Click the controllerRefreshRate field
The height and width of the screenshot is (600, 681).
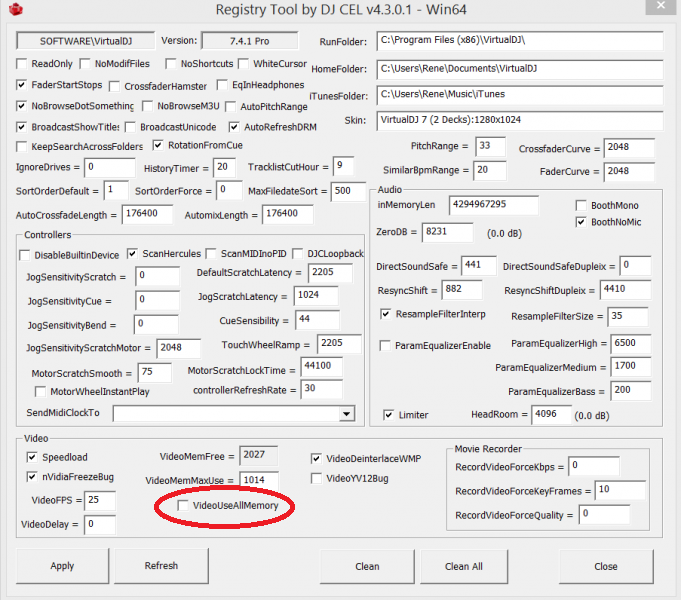321,389
